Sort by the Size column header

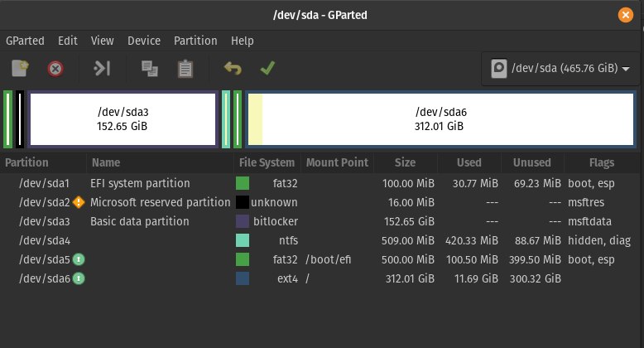point(405,162)
